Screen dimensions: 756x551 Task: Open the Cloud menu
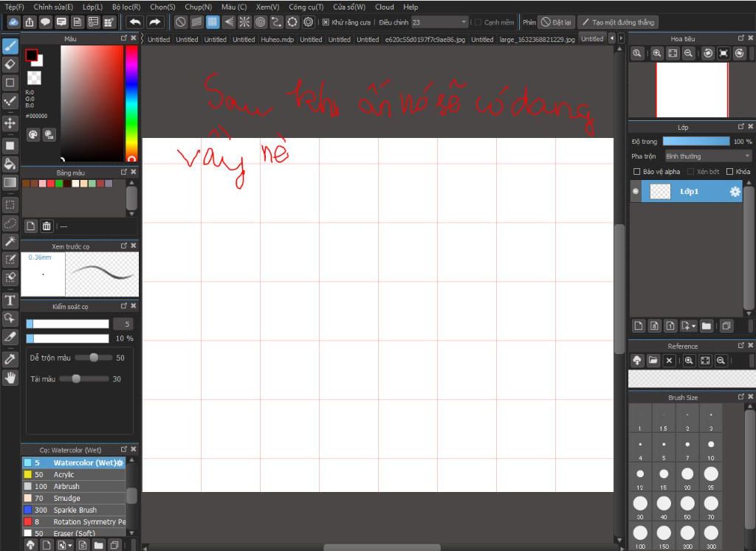[x=384, y=7]
